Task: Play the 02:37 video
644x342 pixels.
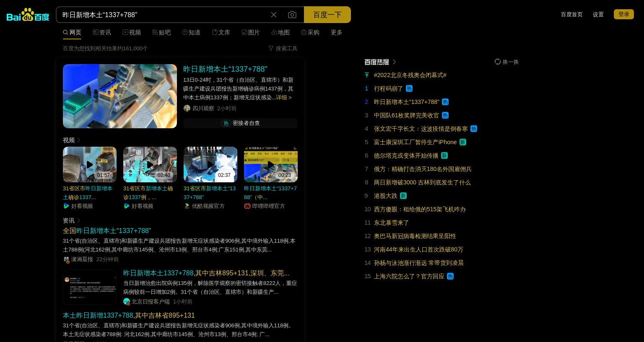Action: point(210,164)
